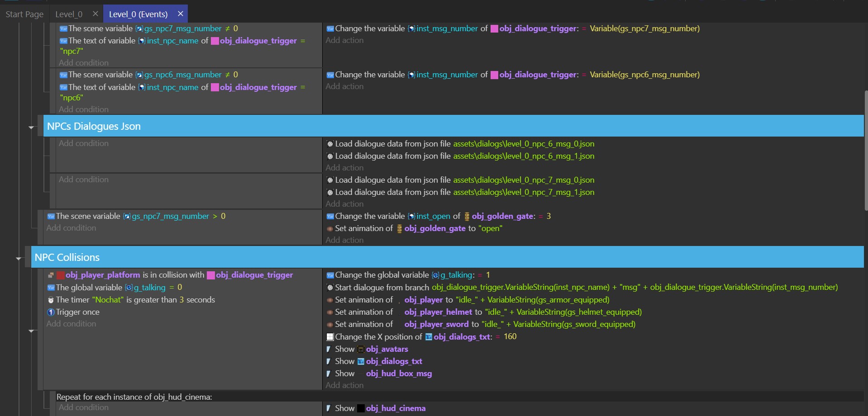Image resolution: width=868 pixels, height=416 pixels.
Task: Click the value 160 in X position action
Action: (510, 336)
